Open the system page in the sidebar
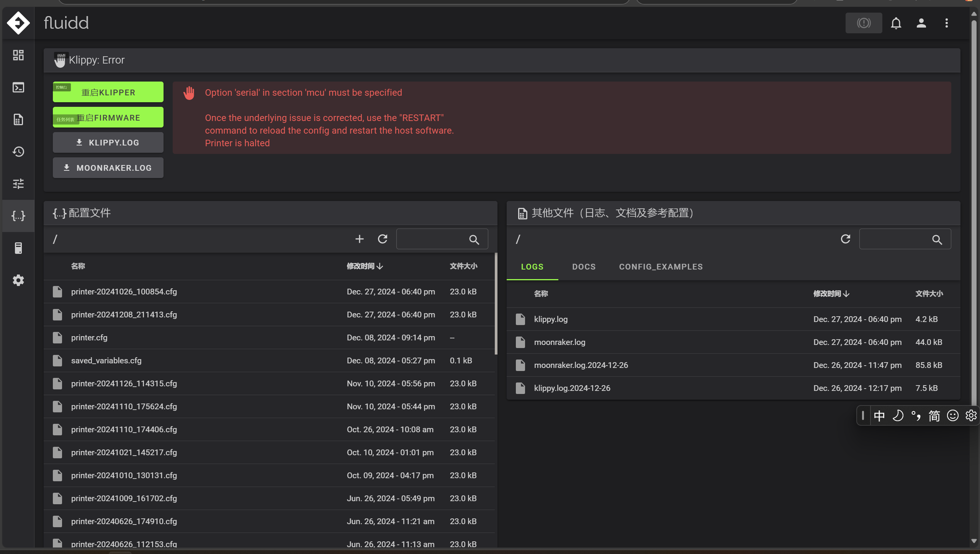980x554 pixels. click(x=18, y=248)
